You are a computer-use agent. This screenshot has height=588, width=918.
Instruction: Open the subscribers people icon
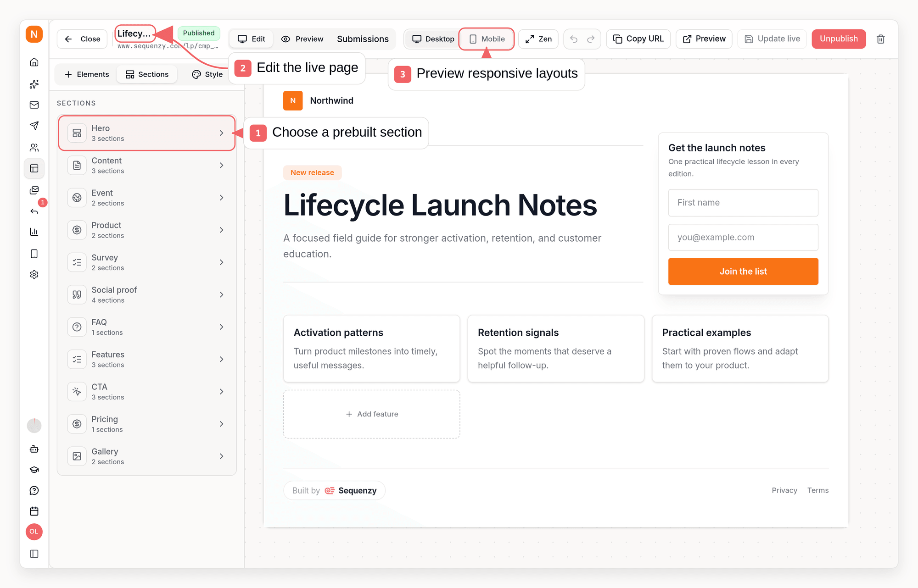pos(34,148)
